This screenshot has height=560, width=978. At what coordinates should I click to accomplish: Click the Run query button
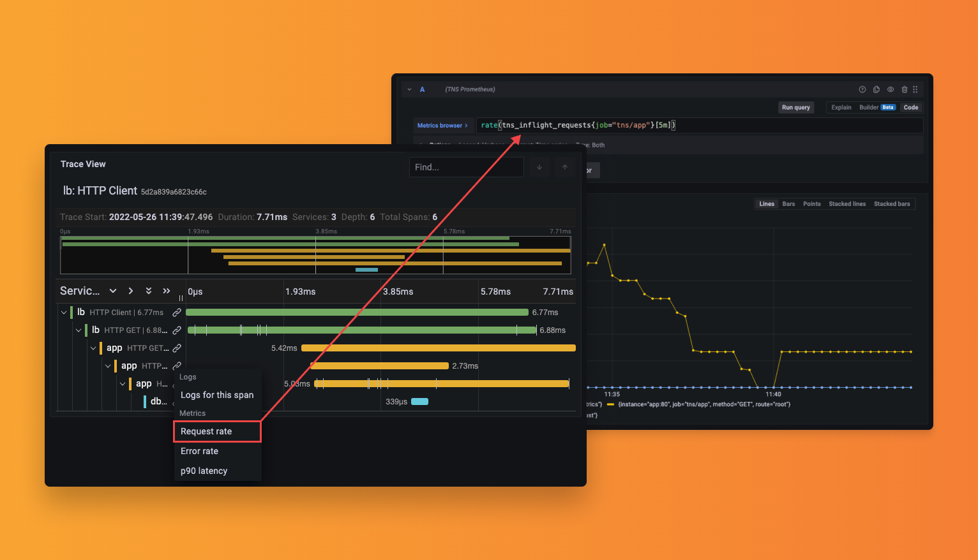click(x=795, y=107)
